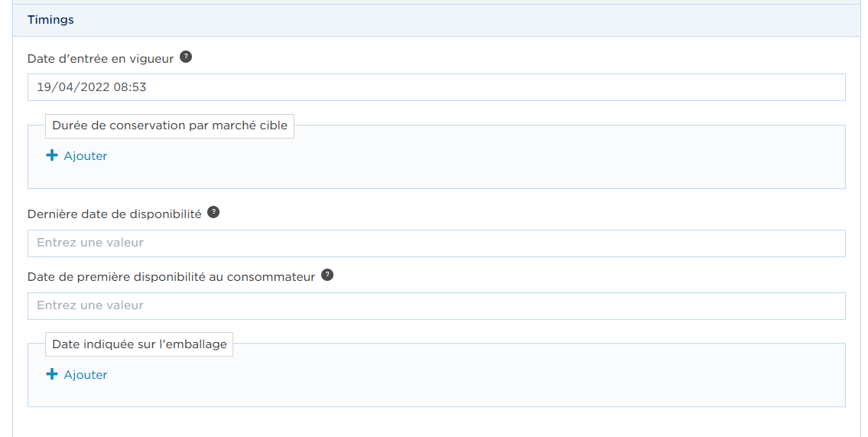Click Ajouter link for Durée de conservation

[x=85, y=155]
